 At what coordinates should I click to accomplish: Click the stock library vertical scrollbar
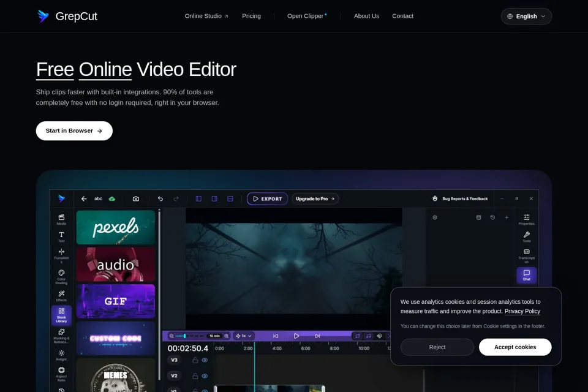[159, 295]
